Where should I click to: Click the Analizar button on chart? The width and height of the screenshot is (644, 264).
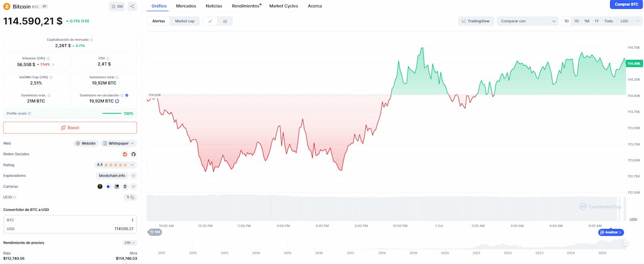(x=611, y=232)
